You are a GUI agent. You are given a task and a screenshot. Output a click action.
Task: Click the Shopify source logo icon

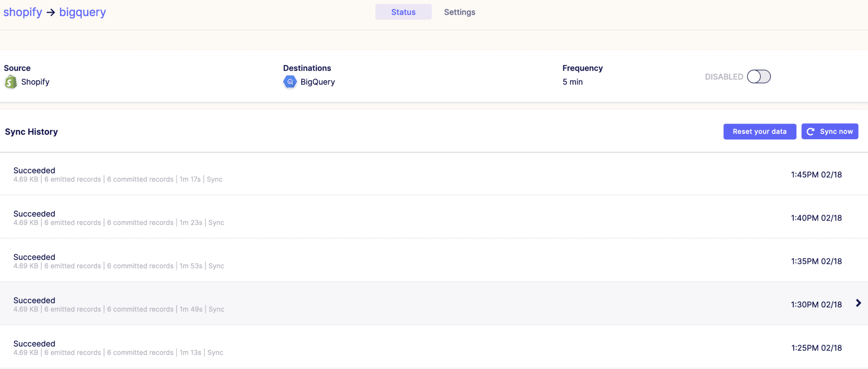click(x=10, y=82)
